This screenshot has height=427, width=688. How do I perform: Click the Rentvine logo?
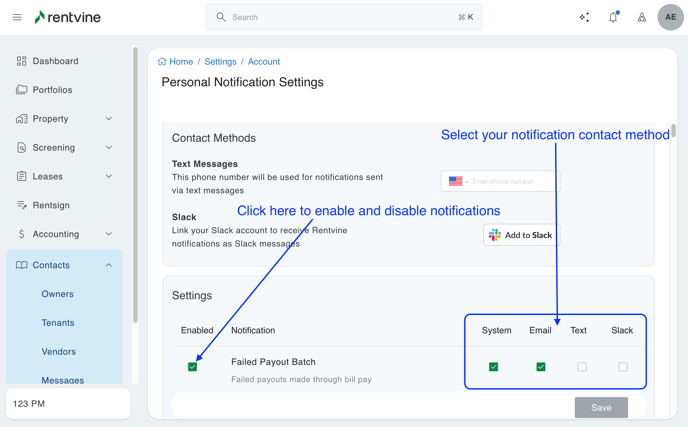tap(68, 17)
